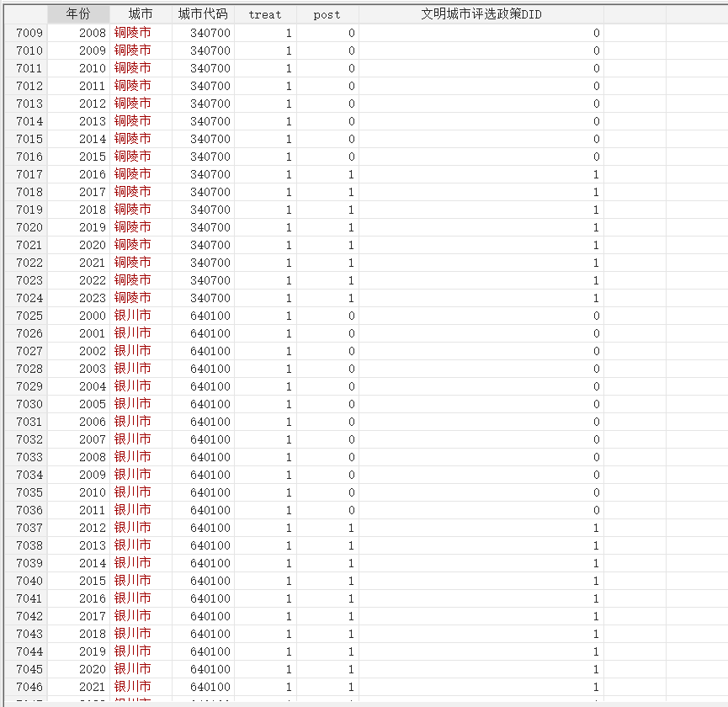Click treat value in row 7014

click(265, 121)
